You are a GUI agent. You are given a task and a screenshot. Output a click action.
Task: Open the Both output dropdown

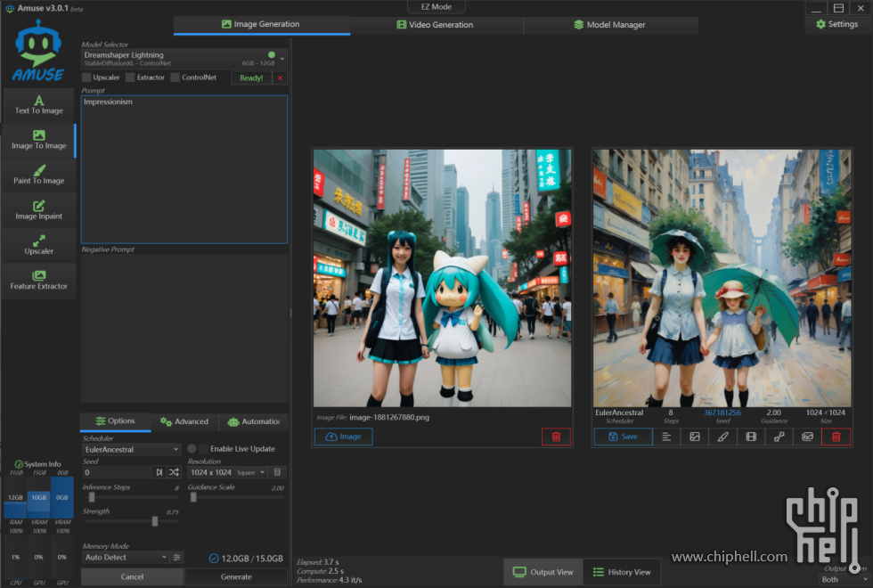pyautogui.click(x=844, y=580)
